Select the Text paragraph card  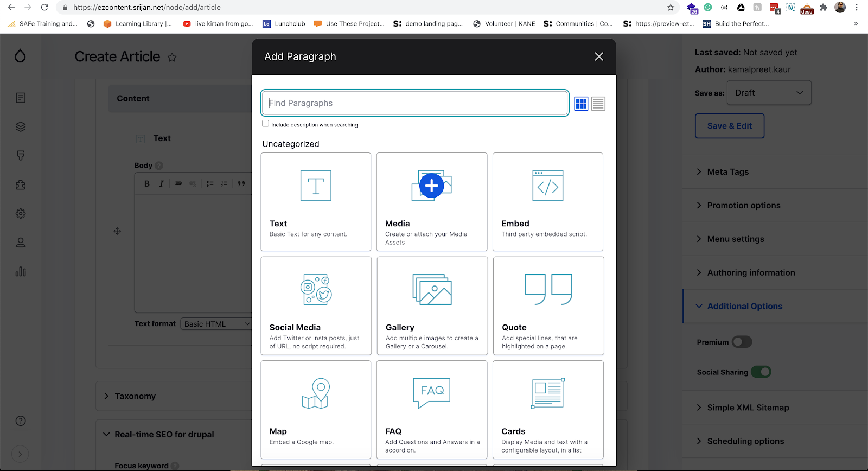[x=316, y=202]
